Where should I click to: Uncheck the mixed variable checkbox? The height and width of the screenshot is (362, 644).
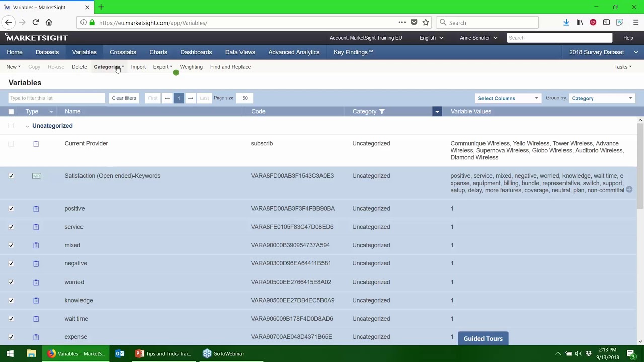click(11, 245)
